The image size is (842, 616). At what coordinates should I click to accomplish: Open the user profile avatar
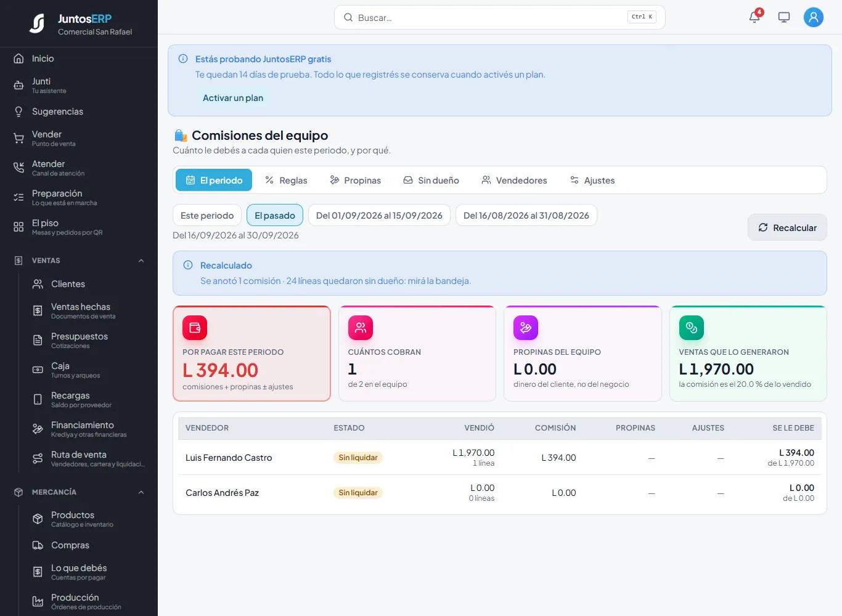[814, 17]
